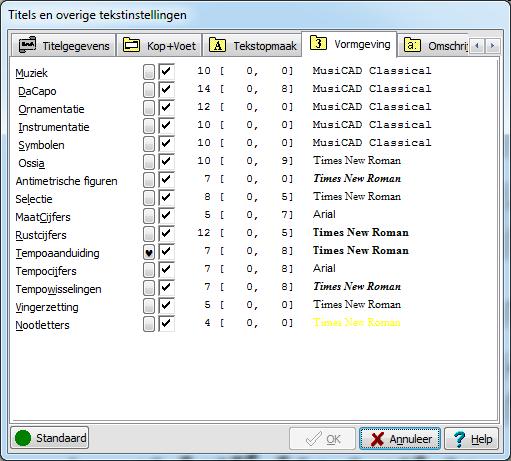Screen dimensions: 511x461
Task: Select the MaatCijfers Arial font entry
Action: pos(324,214)
